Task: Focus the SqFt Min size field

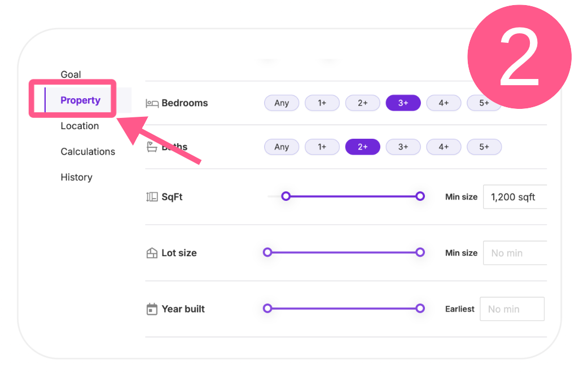Action: pos(515,197)
